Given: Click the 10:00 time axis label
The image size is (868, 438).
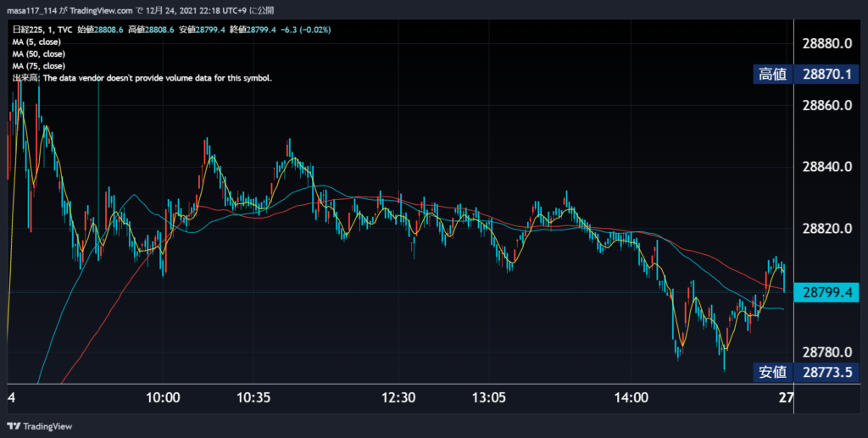Looking at the screenshot, I should click(x=163, y=397).
